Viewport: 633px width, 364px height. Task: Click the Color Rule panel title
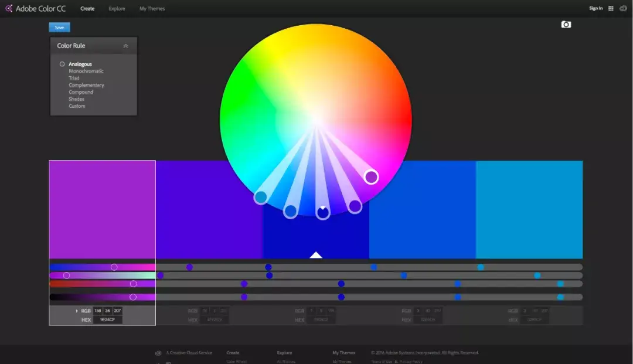(x=71, y=46)
